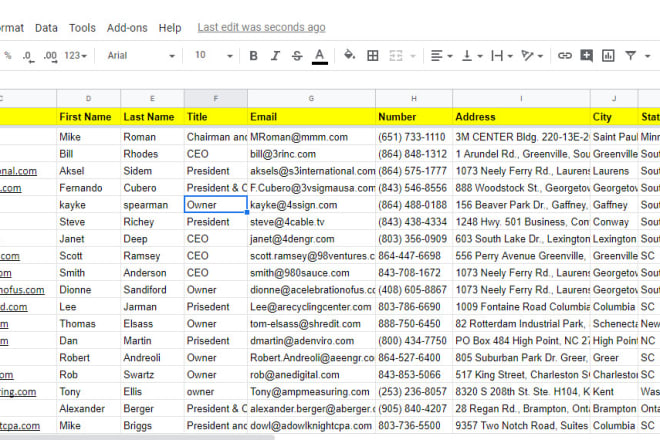Select the Sandiford last name cell
The width and height of the screenshot is (660, 440).
click(x=152, y=290)
